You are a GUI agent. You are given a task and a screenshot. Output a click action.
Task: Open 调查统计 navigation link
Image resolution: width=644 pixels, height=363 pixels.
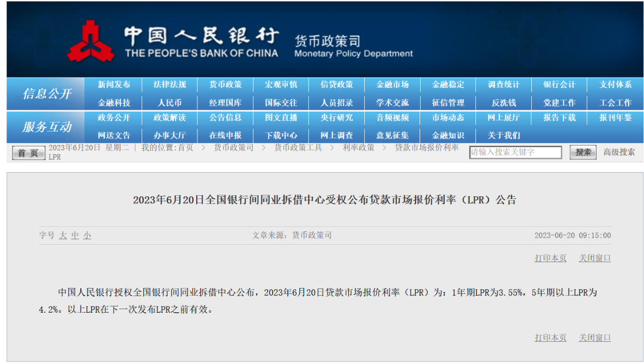pos(504,85)
